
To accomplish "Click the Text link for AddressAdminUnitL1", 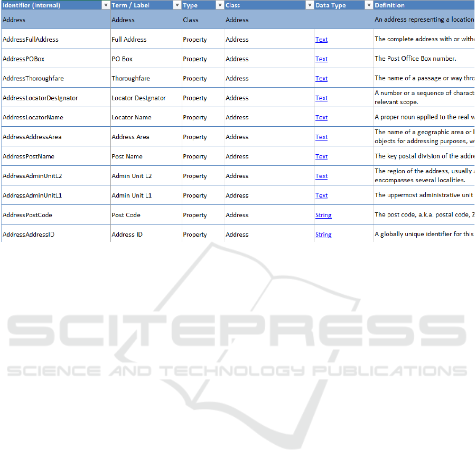I will tap(321, 196).
